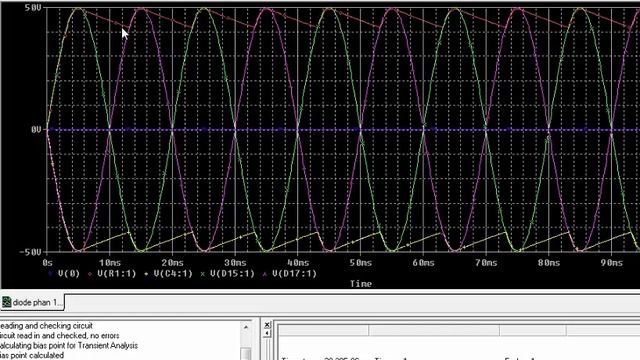Click the diamond marker symbol beside V(R1:1)
640x360 pixels.
(90, 274)
